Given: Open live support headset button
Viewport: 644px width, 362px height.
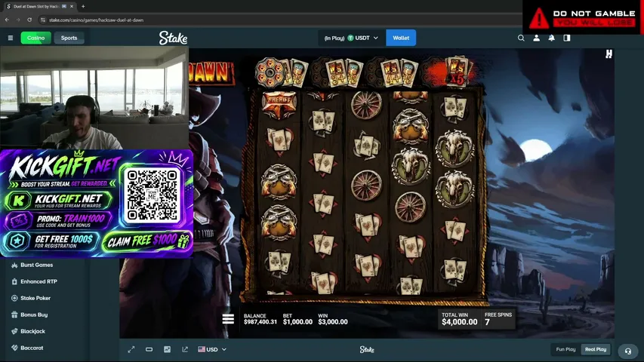Looking at the screenshot, I should pyautogui.click(x=628, y=351).
